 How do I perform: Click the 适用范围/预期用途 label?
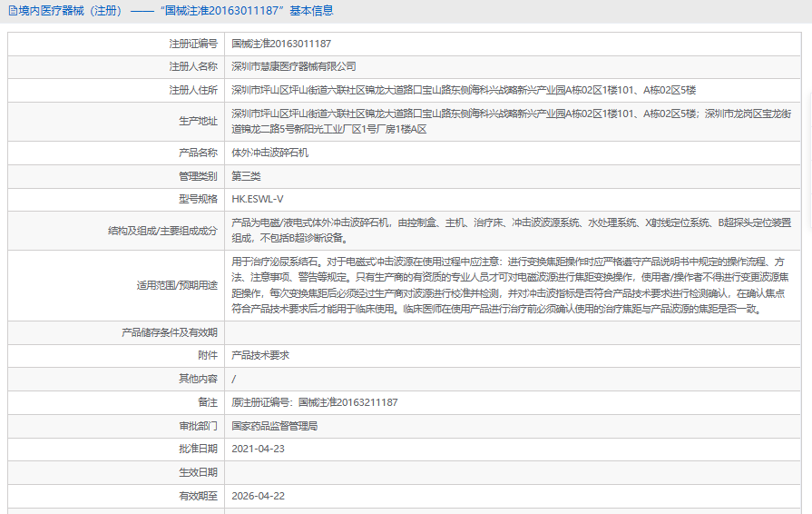pos(177,285)
